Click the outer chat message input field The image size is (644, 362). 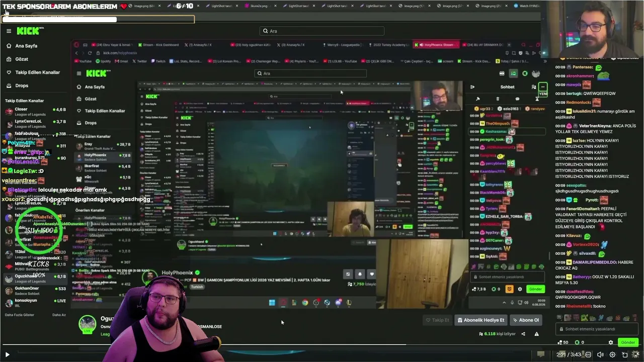pyautogui.click(x=597, y=329)
